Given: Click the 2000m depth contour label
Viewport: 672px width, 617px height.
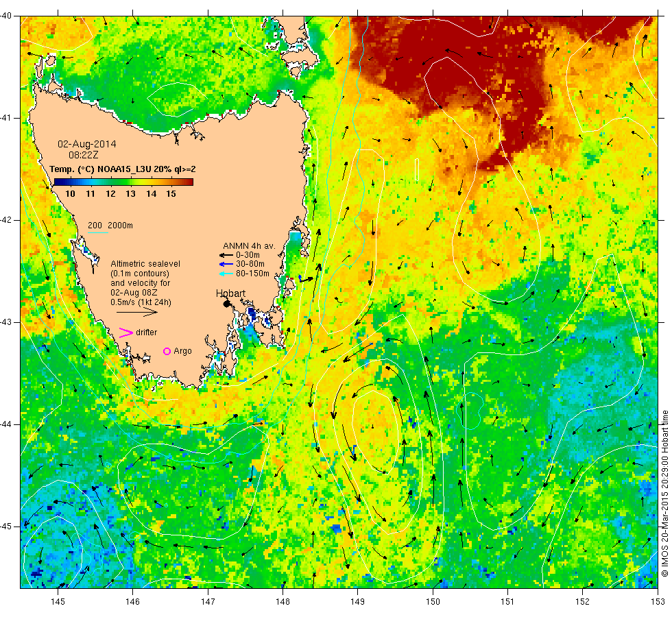Looking at the screenshot, I should click(x=121, y=226).
